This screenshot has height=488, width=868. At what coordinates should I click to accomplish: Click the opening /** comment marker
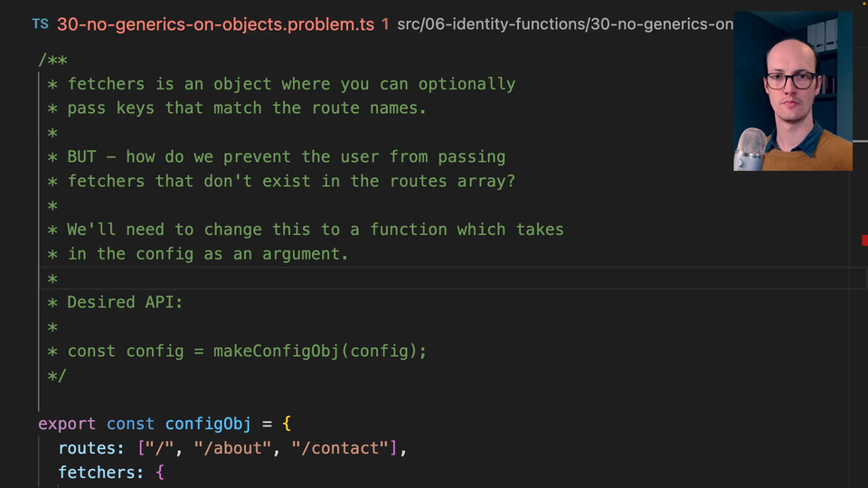[x=52, y=60]
